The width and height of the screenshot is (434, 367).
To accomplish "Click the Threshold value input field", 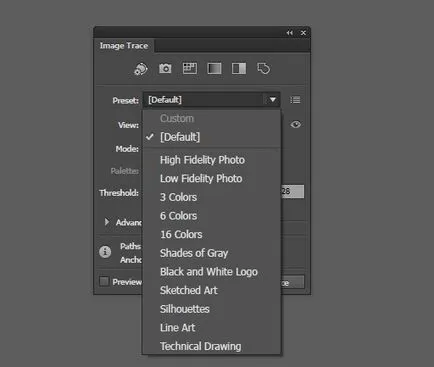I will [292, 192].
